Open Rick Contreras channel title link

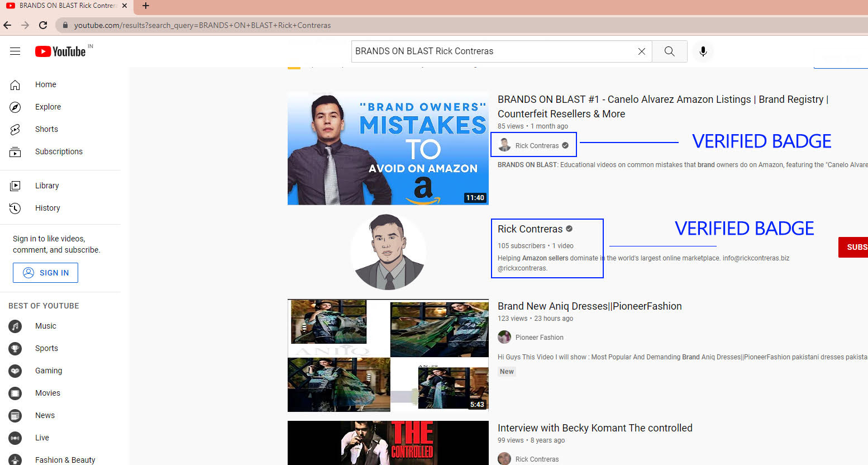[530, 229]
